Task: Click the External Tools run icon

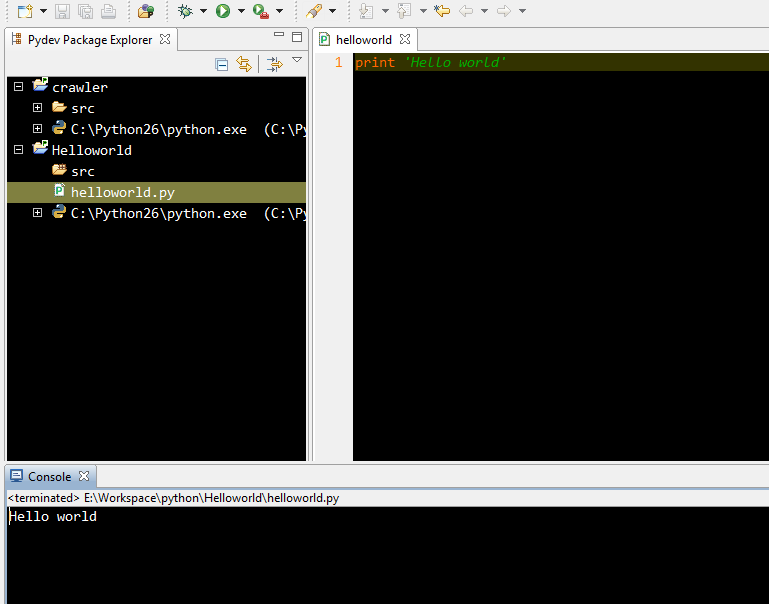Action: tap(259, 11)
